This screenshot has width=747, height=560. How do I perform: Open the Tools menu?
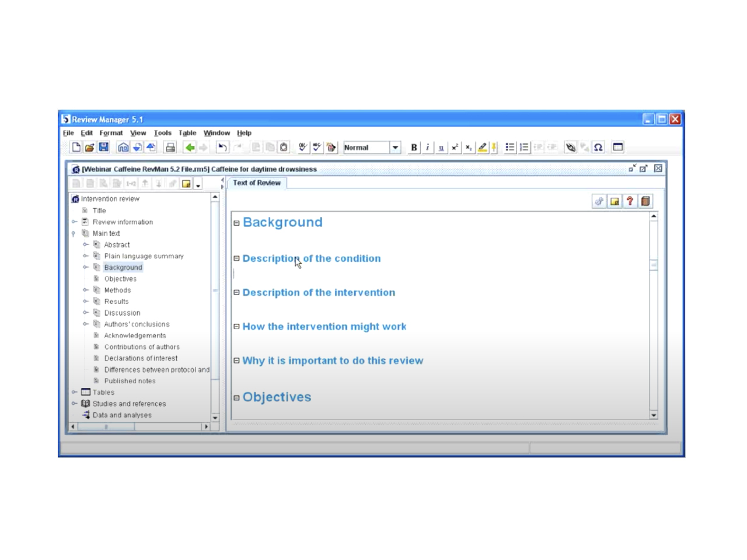point(163,133)
